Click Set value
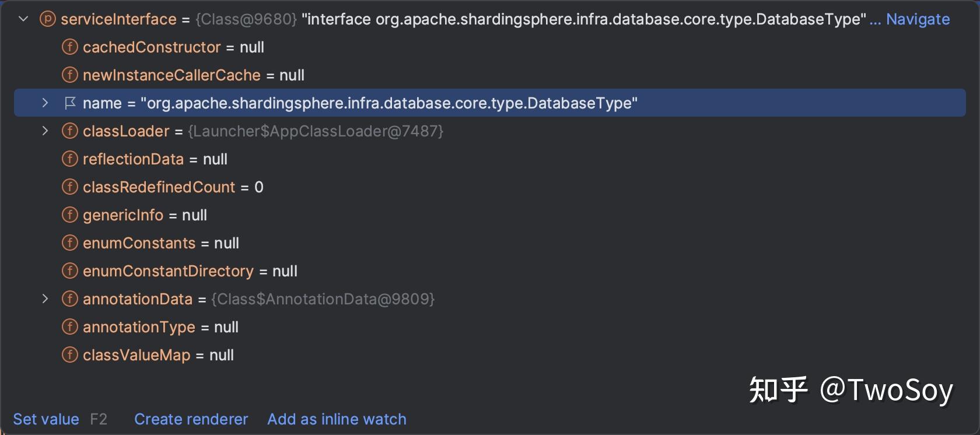The width and height of the screenshot is (980, 435). [46, 419]
